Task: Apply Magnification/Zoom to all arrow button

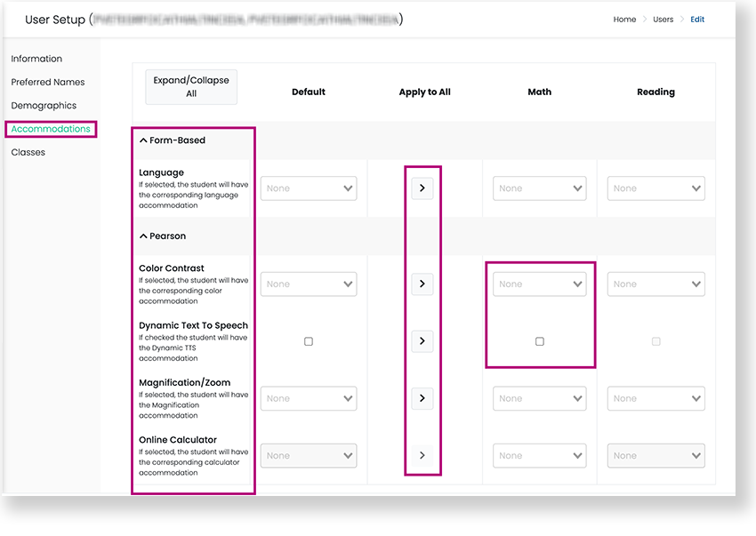Action: pyautogui.click(x=422, y=398)
